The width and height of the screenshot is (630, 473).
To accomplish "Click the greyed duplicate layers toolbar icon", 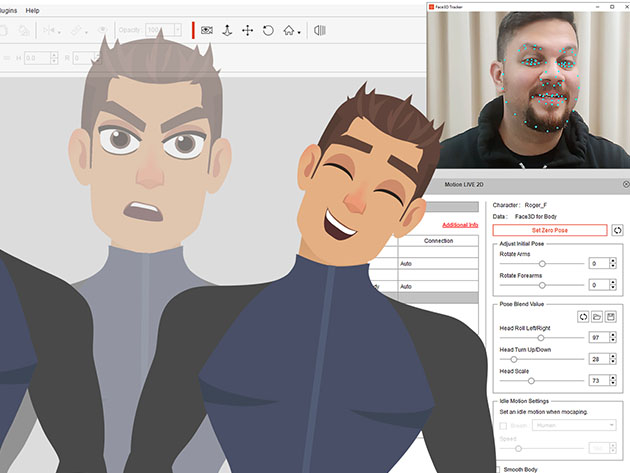I will (24, 30).
